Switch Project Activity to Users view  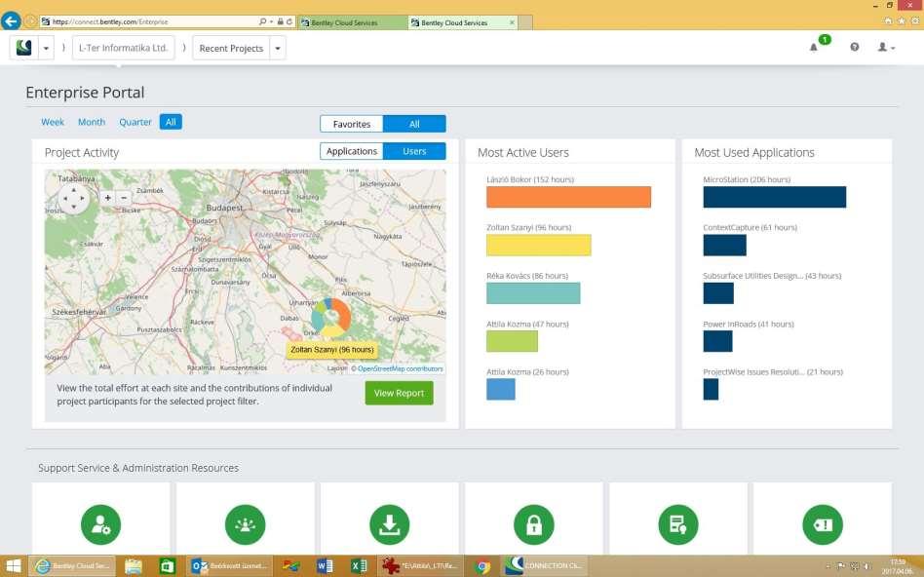(x=414, y=151)
